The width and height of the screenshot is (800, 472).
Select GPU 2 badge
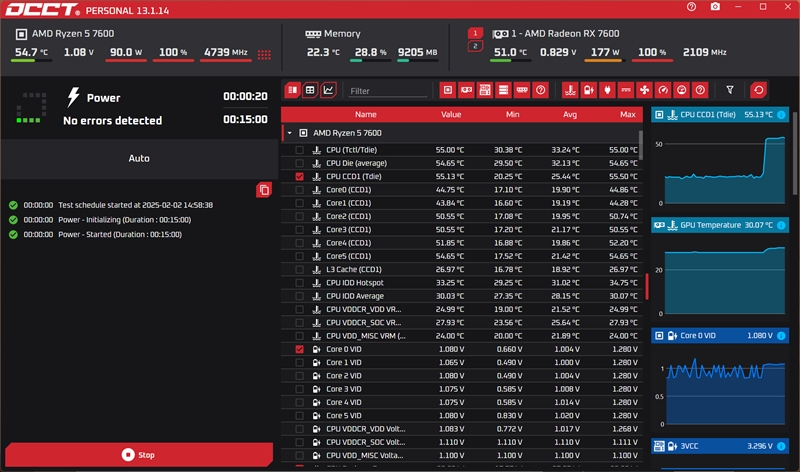point(475,46)
